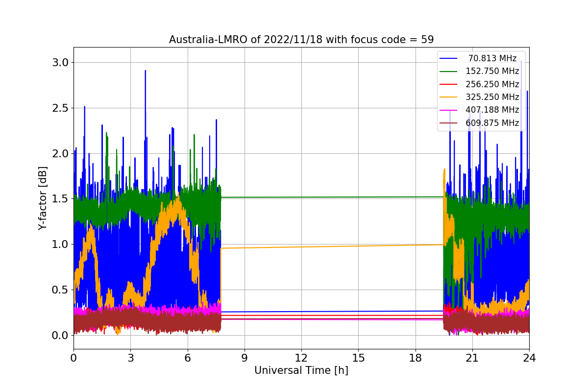588x392 pixels.
Task: Click the red legend line swatch
Action: [449, 84]
